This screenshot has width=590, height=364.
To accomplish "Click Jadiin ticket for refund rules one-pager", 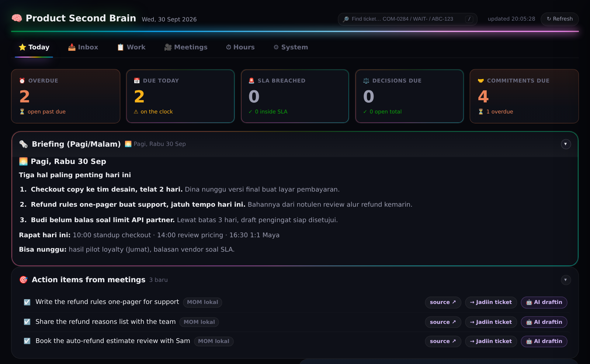I will coord(491,302).
